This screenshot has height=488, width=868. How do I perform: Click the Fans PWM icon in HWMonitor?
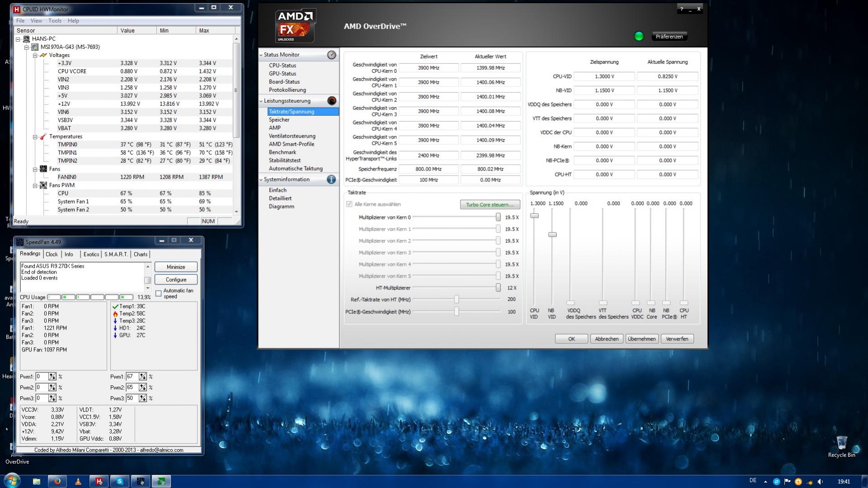[43, 185]
